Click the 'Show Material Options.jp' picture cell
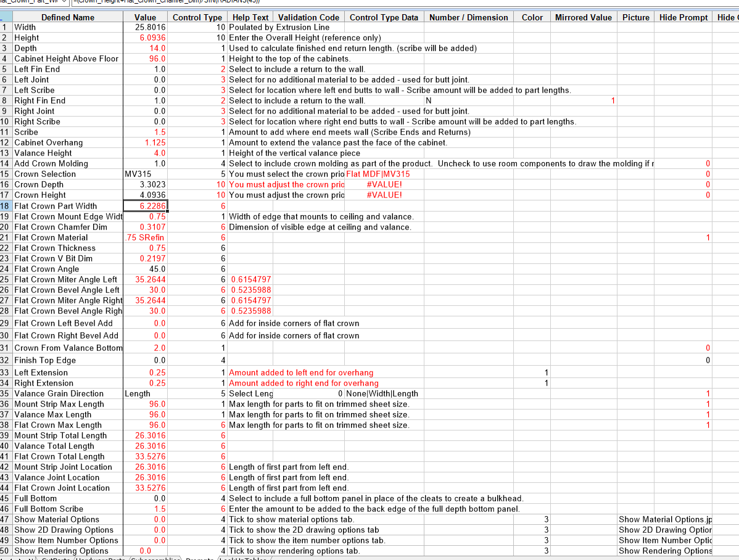This screenshot has width=739, height=560. coord(664,519)
